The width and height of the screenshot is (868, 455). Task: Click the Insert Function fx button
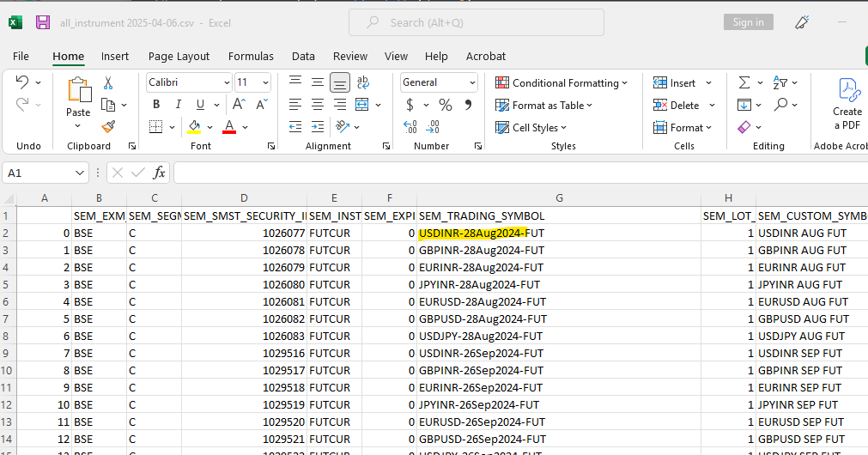coord(159,173)
